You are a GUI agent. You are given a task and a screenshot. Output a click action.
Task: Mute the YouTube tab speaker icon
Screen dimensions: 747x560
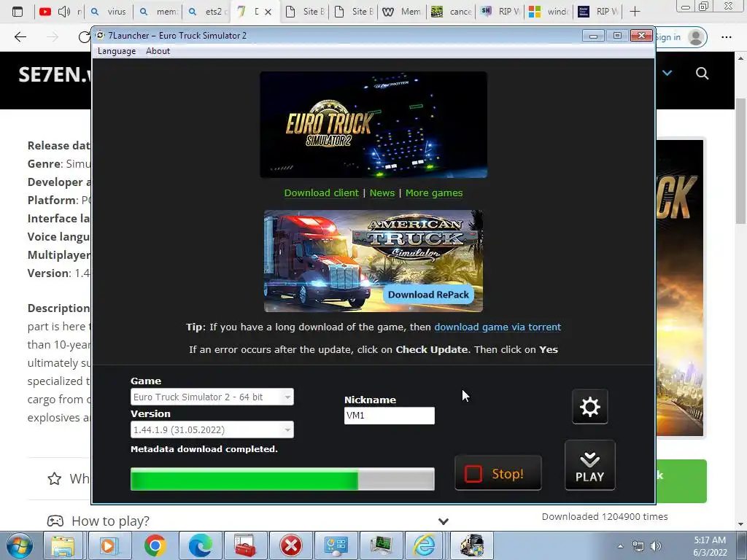click(x=64, y=12)
